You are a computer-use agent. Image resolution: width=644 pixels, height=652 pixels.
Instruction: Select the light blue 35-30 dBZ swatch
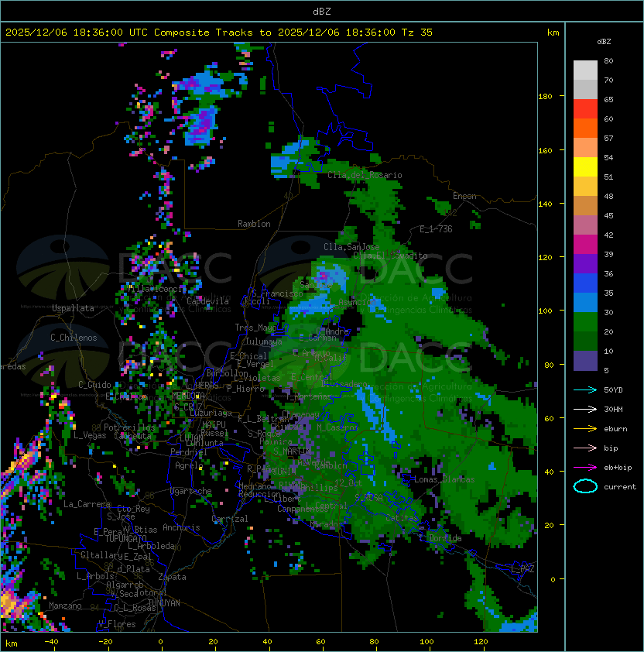click(585, 303)
